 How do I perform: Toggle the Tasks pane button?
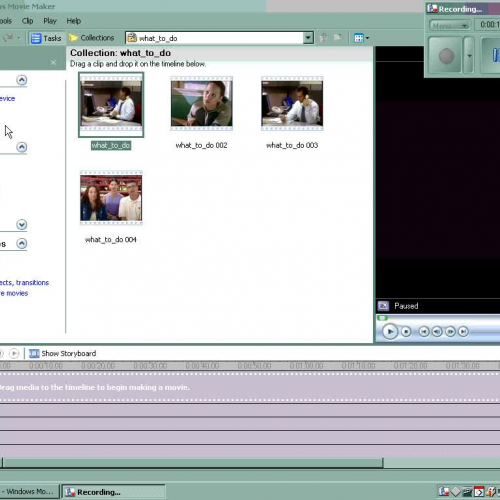tap(46, 38)
